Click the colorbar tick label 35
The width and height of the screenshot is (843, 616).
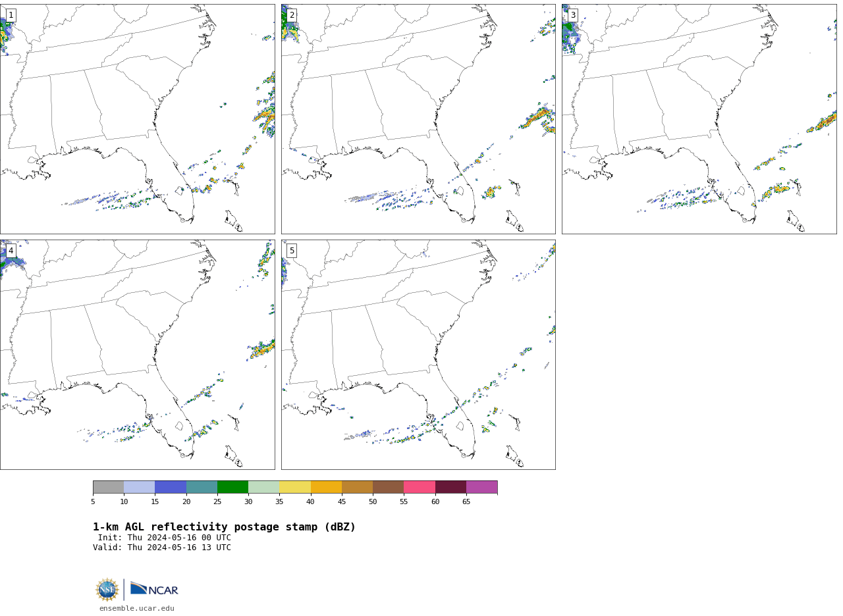(279, 502)
